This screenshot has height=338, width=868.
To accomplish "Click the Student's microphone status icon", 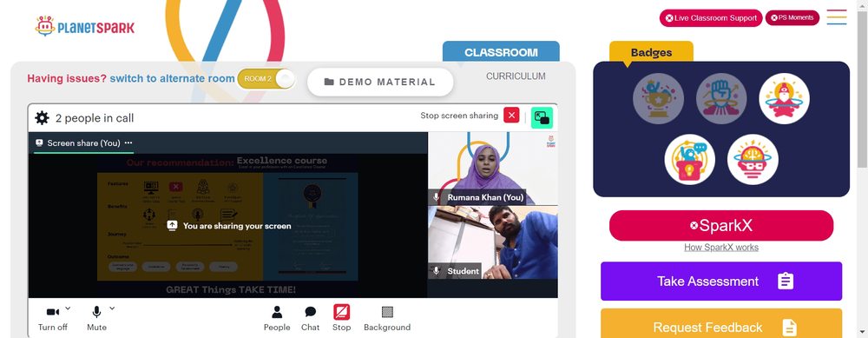I will pos(437,271).
